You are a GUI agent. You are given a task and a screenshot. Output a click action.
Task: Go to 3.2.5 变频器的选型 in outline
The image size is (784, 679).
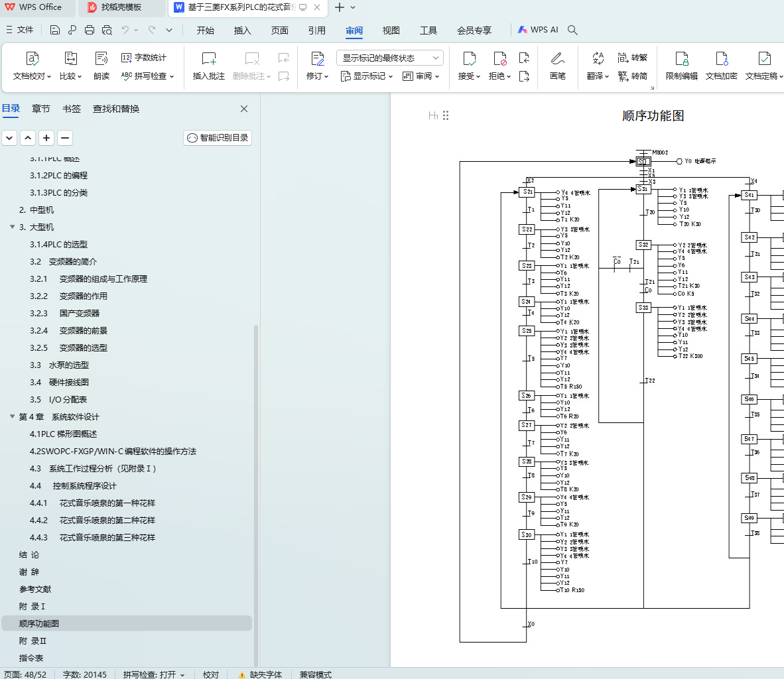68,347
